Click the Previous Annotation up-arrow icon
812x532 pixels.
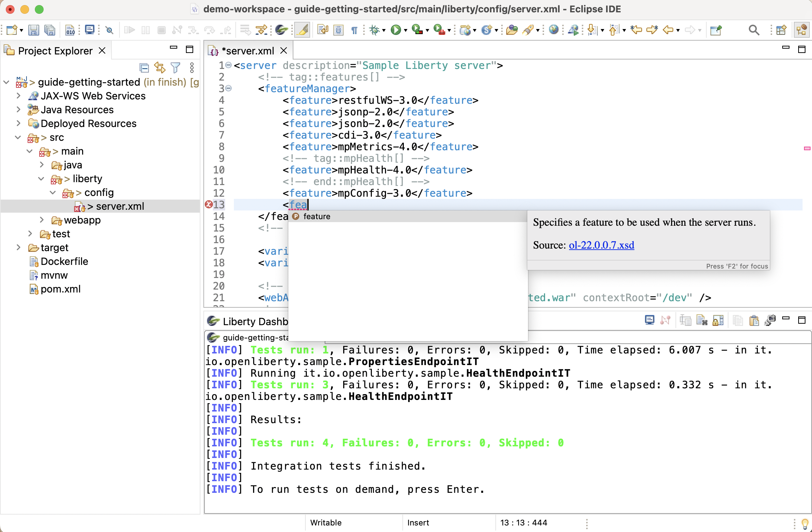click(x=614, y=30)
